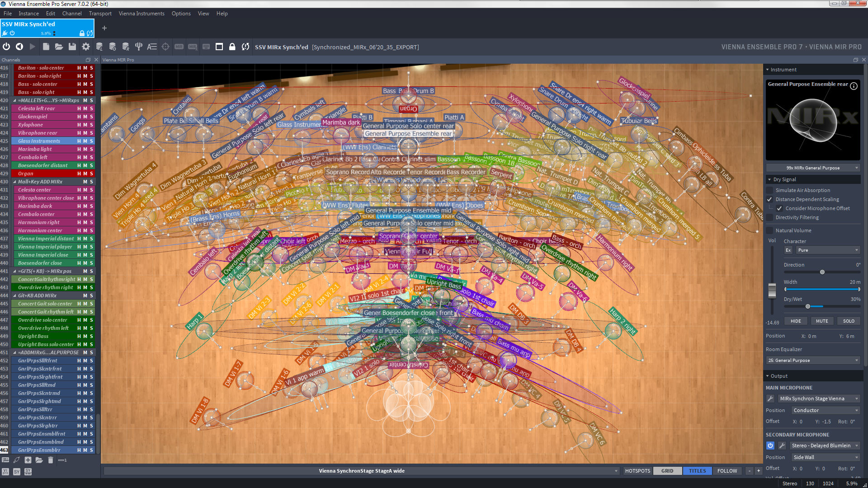This screenshot has width=868, height=488.
Task: Select the SSV MIRx Synch'ed instance tab
Action: [47, 28]
